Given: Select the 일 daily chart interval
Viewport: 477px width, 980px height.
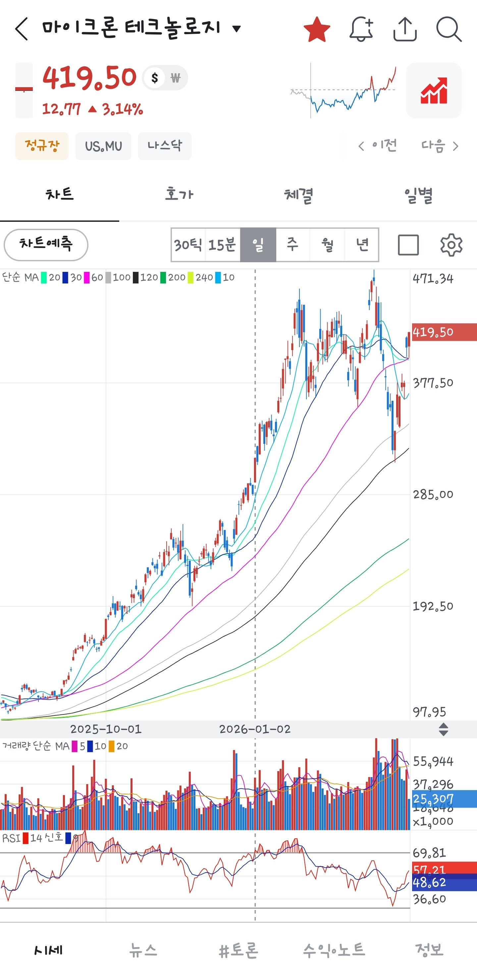Looking at the screenshot, I should point(258,245).
